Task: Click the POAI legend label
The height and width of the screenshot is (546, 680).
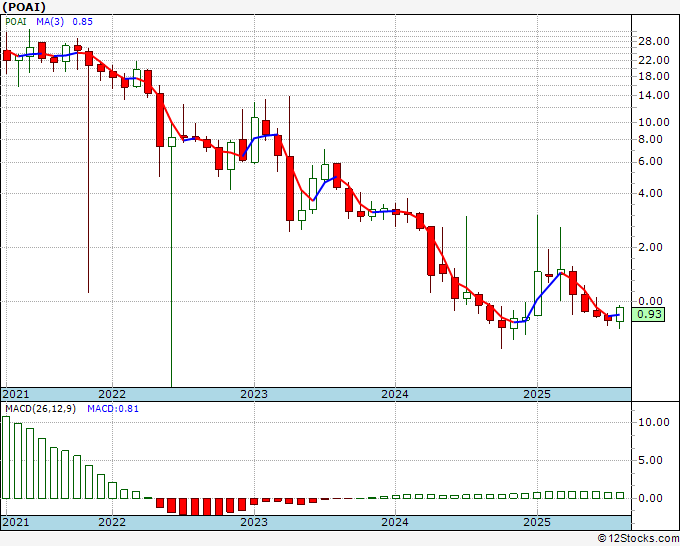Action: (x=16, y=22)
